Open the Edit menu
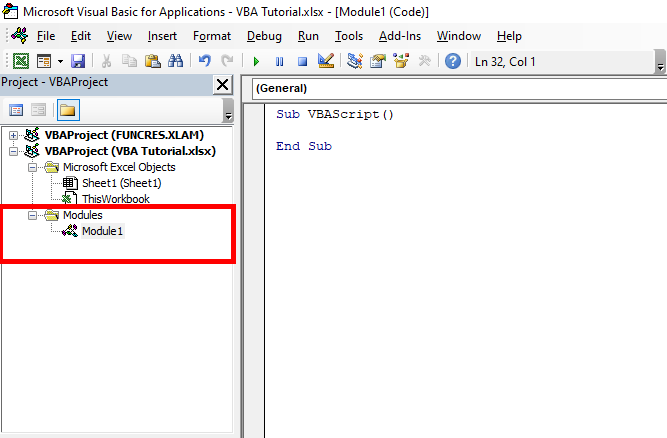The image size is (667, 438). click(81, 36)
